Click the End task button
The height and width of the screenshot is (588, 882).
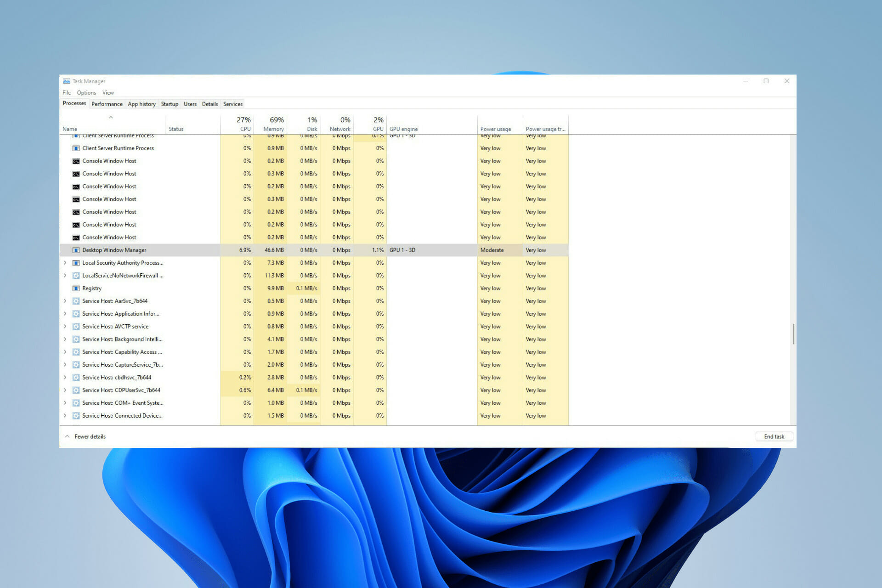pyautogui.click(x=774, y=436)
